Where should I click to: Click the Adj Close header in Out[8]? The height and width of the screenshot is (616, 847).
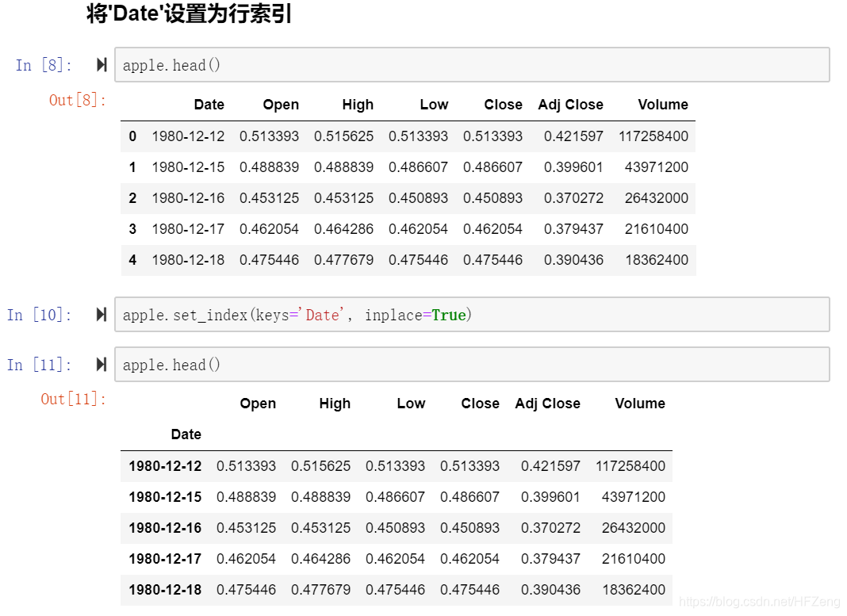[x=570, y=104]
